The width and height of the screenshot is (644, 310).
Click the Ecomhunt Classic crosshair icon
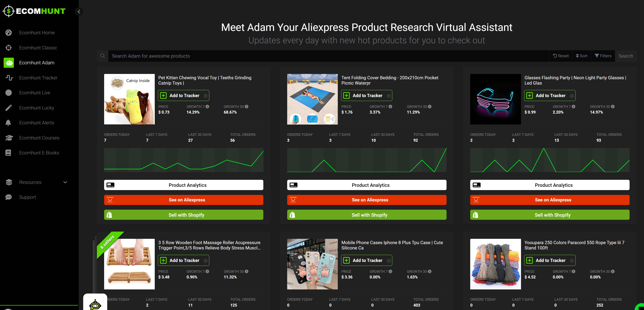(9, 48)
